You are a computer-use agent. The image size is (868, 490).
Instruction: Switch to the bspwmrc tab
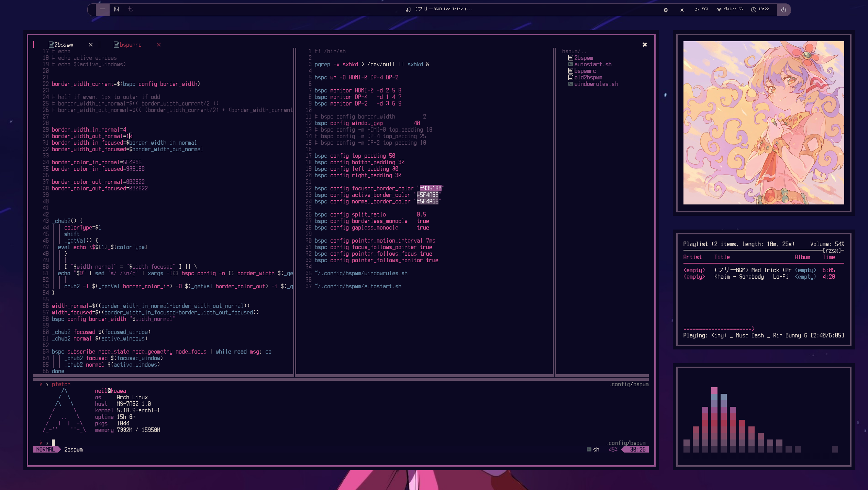(x=130, y=45)
